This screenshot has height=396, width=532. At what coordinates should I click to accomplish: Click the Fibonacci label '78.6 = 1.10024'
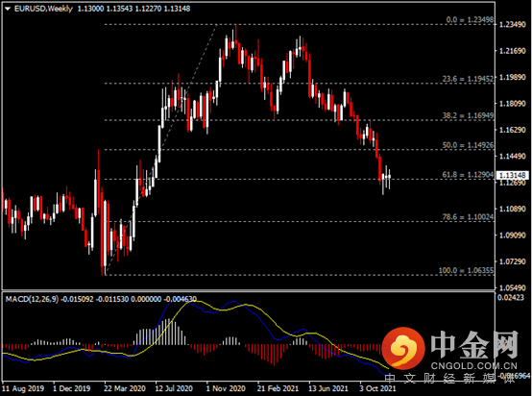tap(468, 217)
